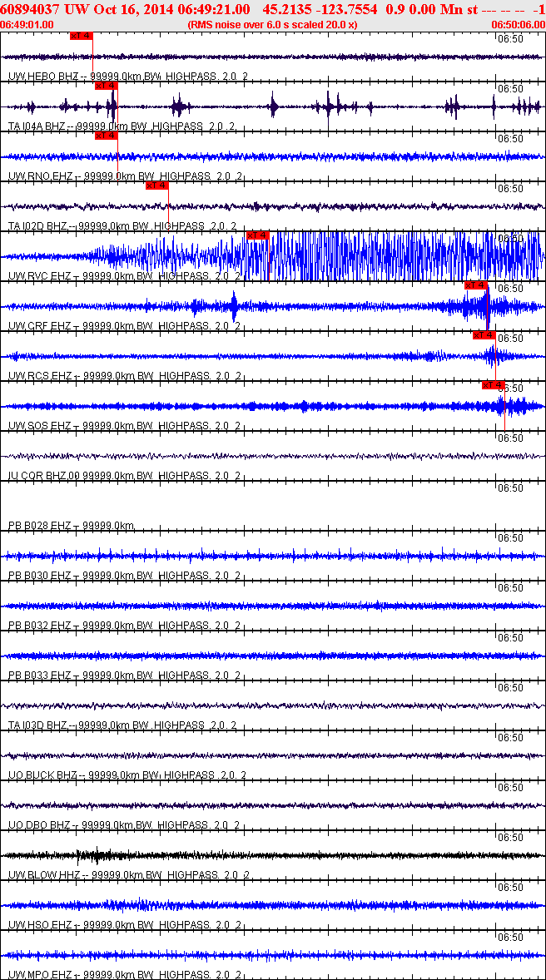Click the UO BUCK BHZ station label
546x980 pixels.
click(x=127, y=775)
